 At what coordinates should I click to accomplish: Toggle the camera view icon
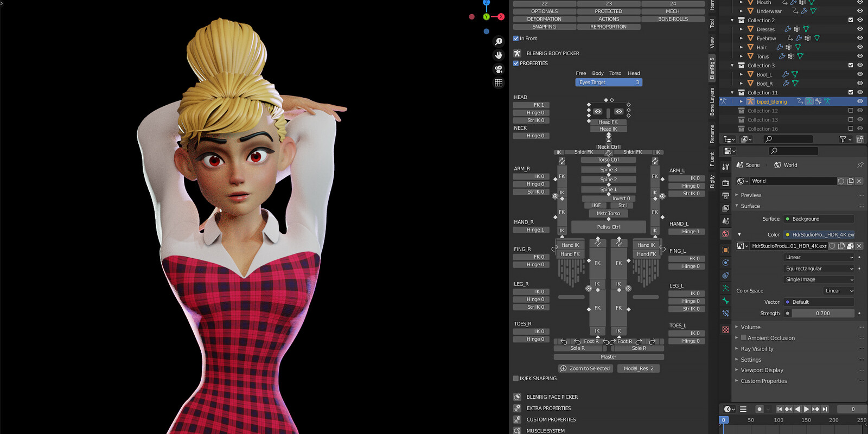499,69
